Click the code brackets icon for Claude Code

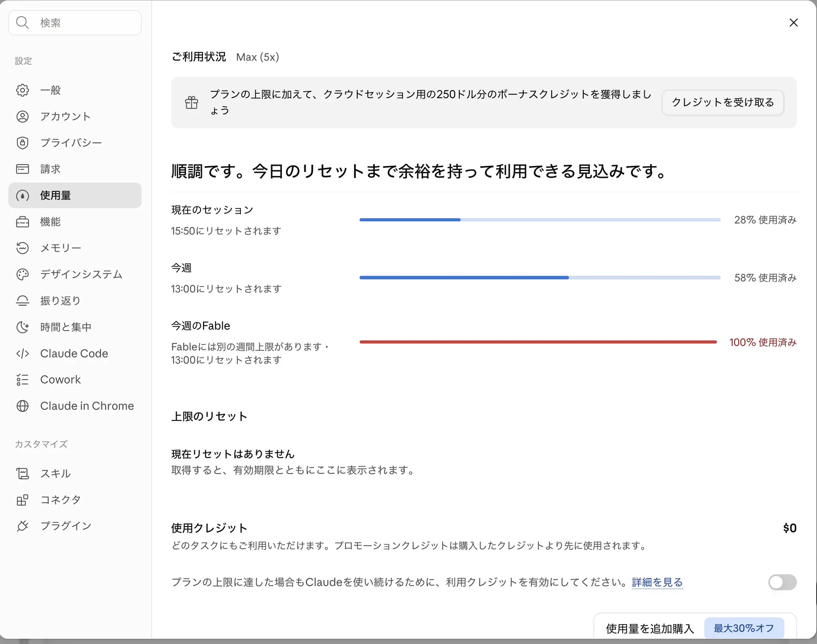click(x=22, y=353)
